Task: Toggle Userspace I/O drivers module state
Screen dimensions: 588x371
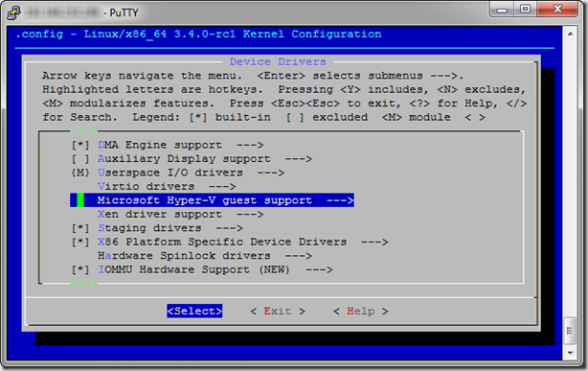Action: (80, 173)
